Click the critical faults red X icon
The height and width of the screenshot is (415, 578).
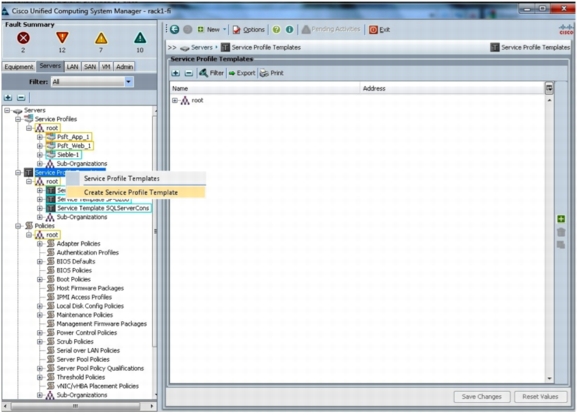click(23, 38)
